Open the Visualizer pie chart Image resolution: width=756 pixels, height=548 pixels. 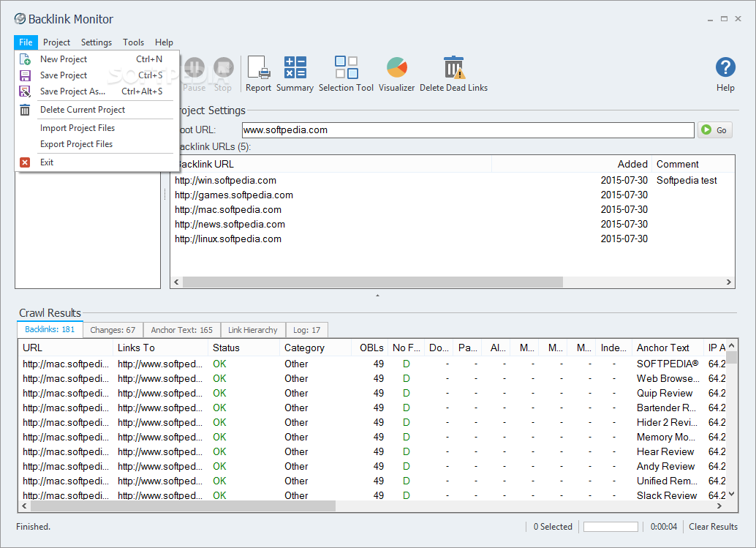coord(396,74)
